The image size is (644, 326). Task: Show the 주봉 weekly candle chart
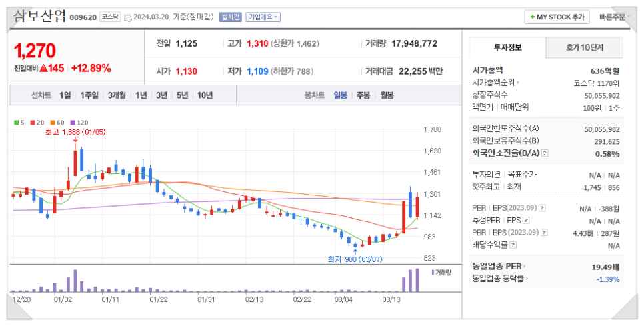(363, 95)
